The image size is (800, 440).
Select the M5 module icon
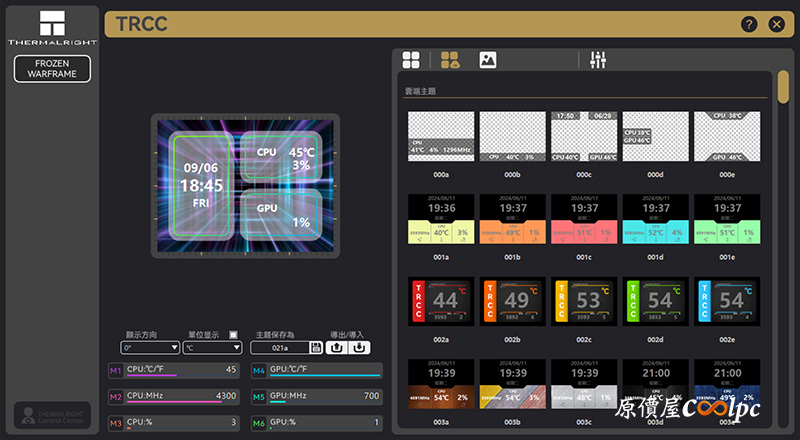pyautogui.click(x=259, y=397)
